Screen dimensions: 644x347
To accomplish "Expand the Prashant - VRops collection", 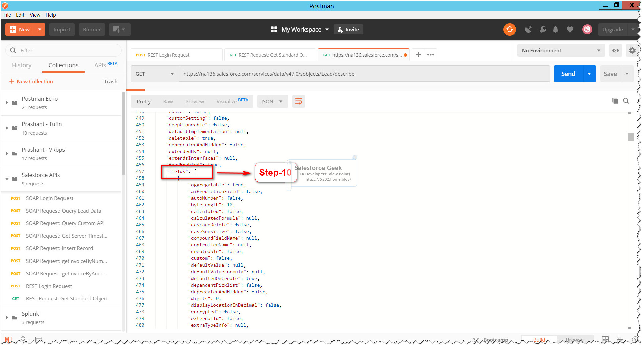I will 7,154.
